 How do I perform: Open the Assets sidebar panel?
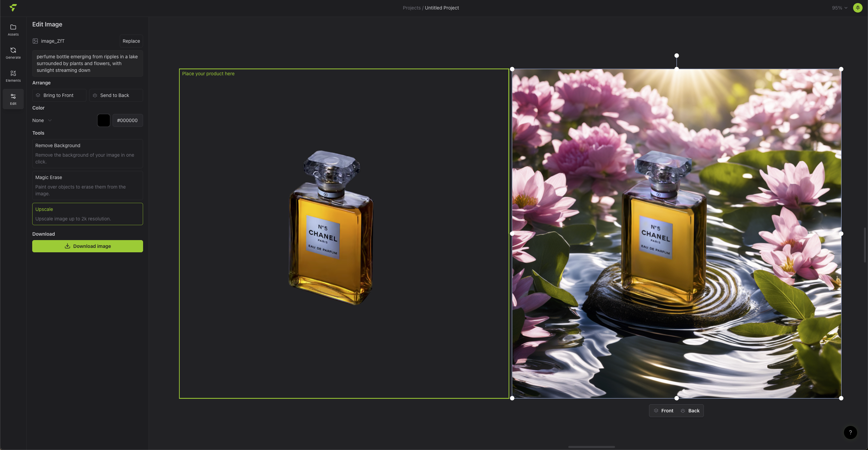click(x=13, y=30)
